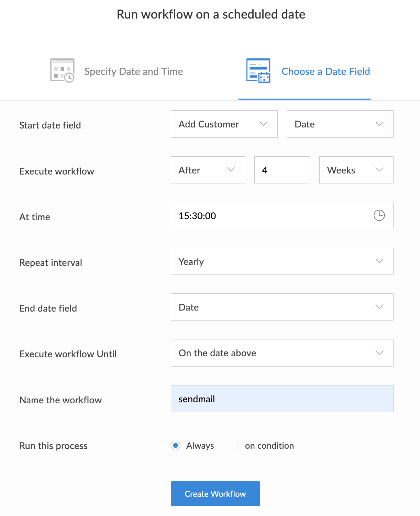Open the Add Customer form dropdown
Image resolution: width=420 pixels, height=516 pixels.
click(x=224, y=124)
